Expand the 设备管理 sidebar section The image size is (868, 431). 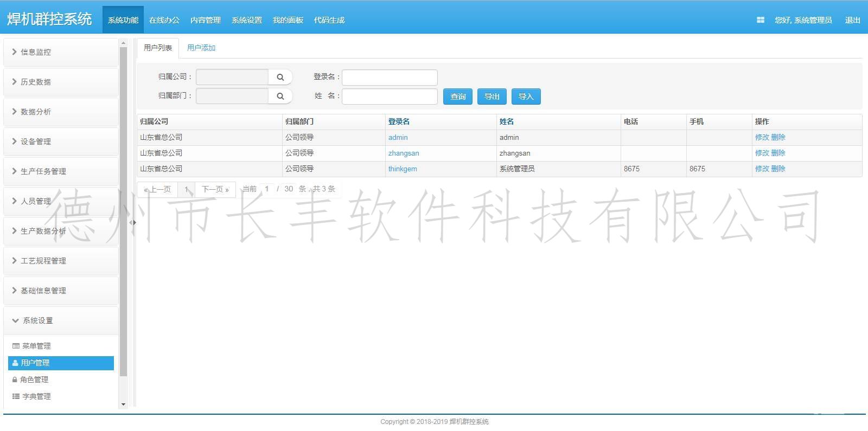[x=36, y=141]
